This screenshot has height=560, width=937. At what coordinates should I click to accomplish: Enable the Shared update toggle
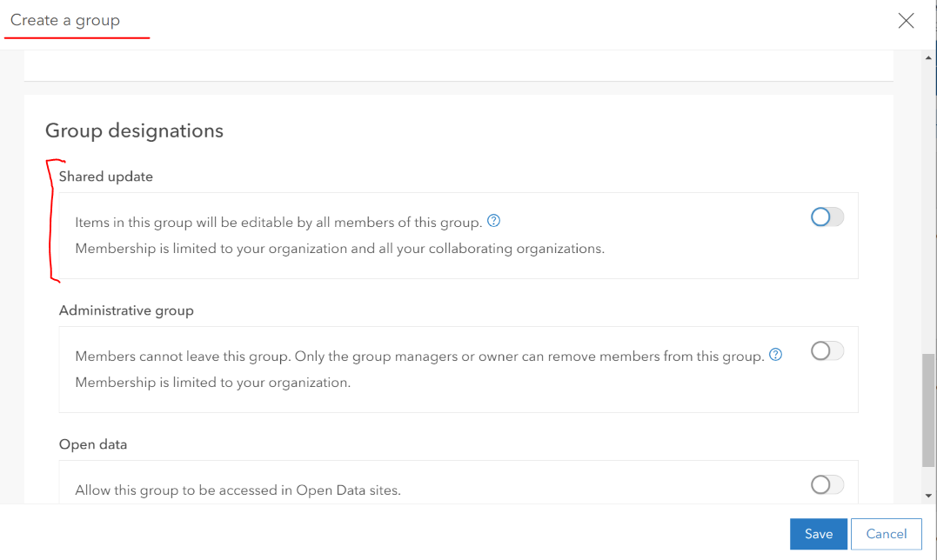pos(827,217)
